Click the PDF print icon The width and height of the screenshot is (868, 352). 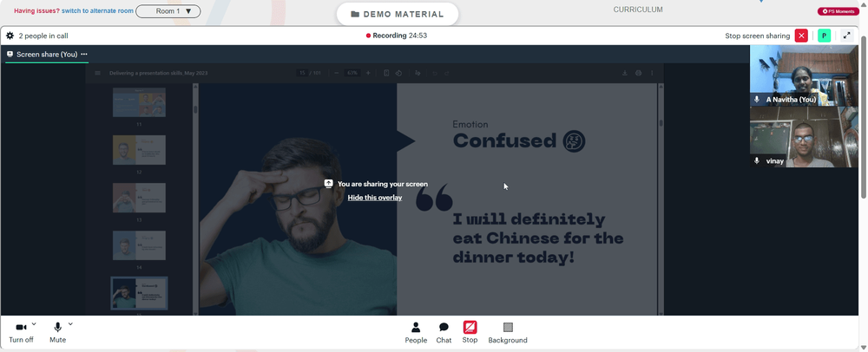[638, 73]
